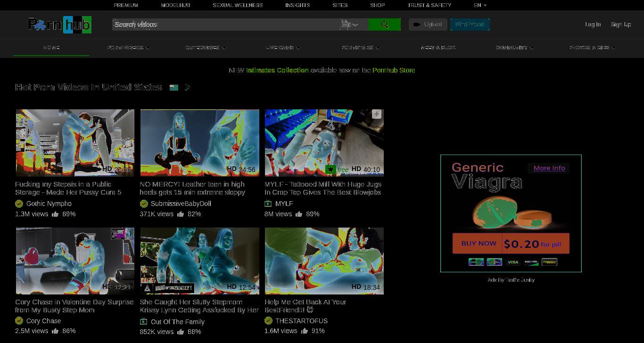Click the thumbs-up icon beside 1.3M views
Image resolution: width=644 pixels, height=343 pixels.
pos(55,214)
